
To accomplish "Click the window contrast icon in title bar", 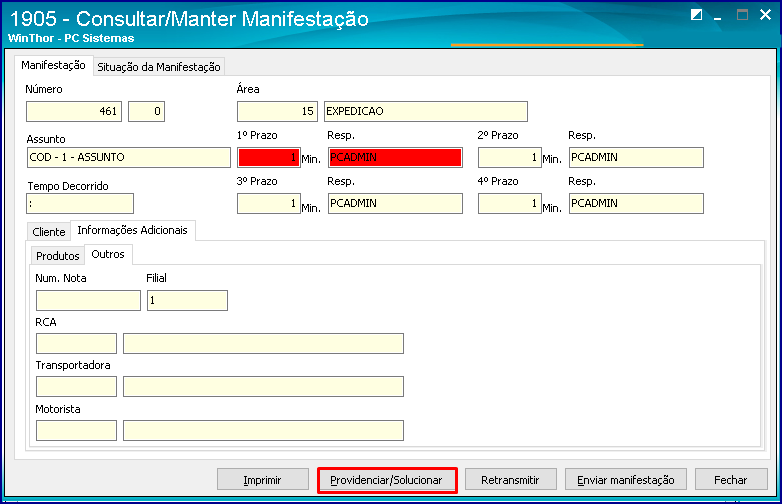I will 696,15.
